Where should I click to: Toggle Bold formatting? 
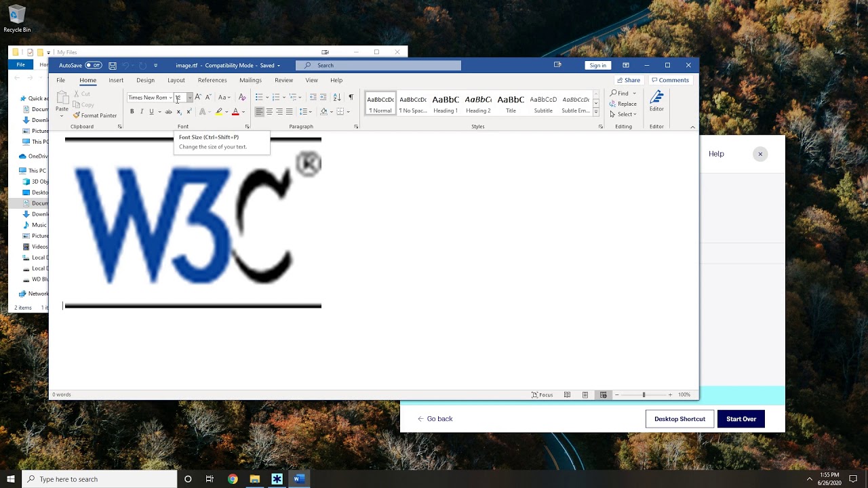point(132,111)
